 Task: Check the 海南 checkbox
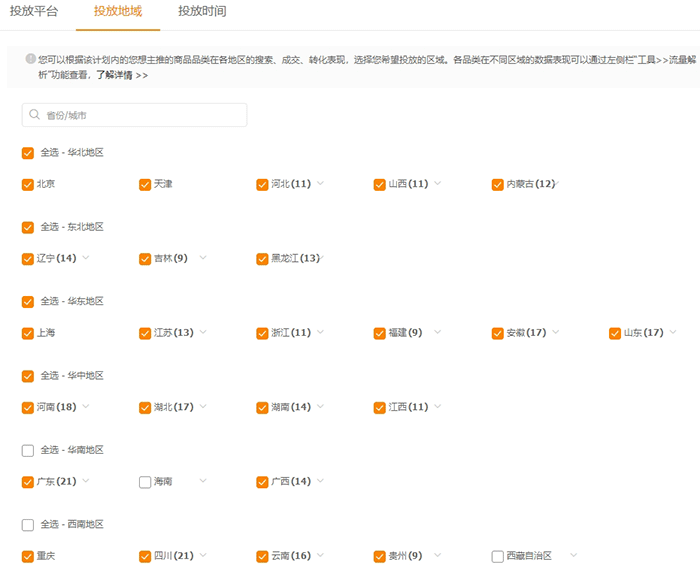145,482
